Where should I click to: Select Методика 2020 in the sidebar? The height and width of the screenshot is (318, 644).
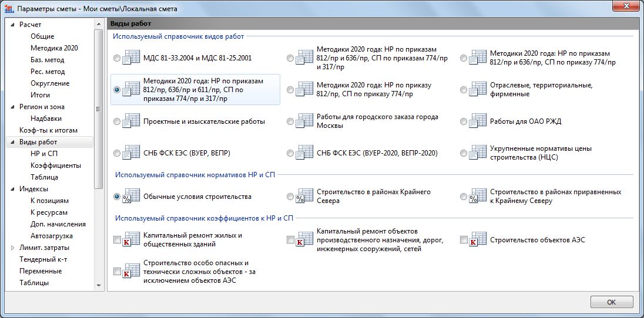coord(54,48)
